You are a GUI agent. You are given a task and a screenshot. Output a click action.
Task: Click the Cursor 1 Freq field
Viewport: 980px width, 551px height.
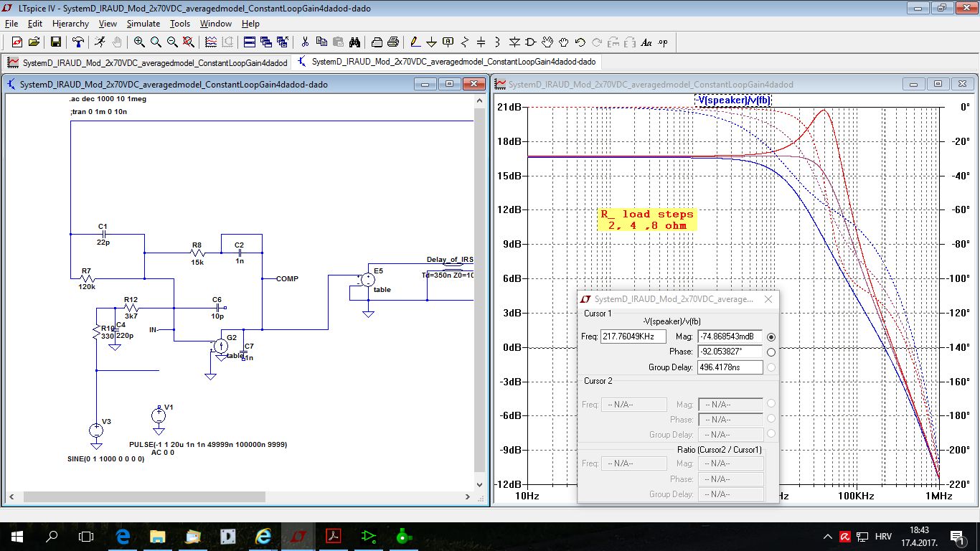click(633, 337)
